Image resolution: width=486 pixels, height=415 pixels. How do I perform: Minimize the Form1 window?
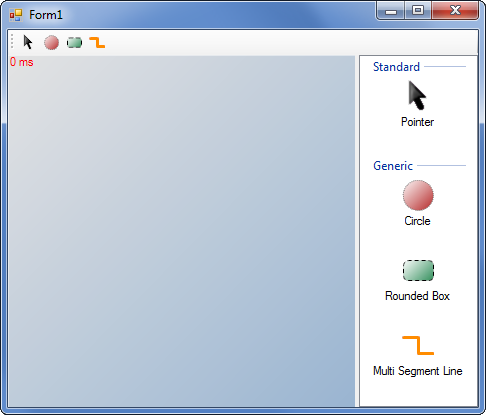point(391,11)
